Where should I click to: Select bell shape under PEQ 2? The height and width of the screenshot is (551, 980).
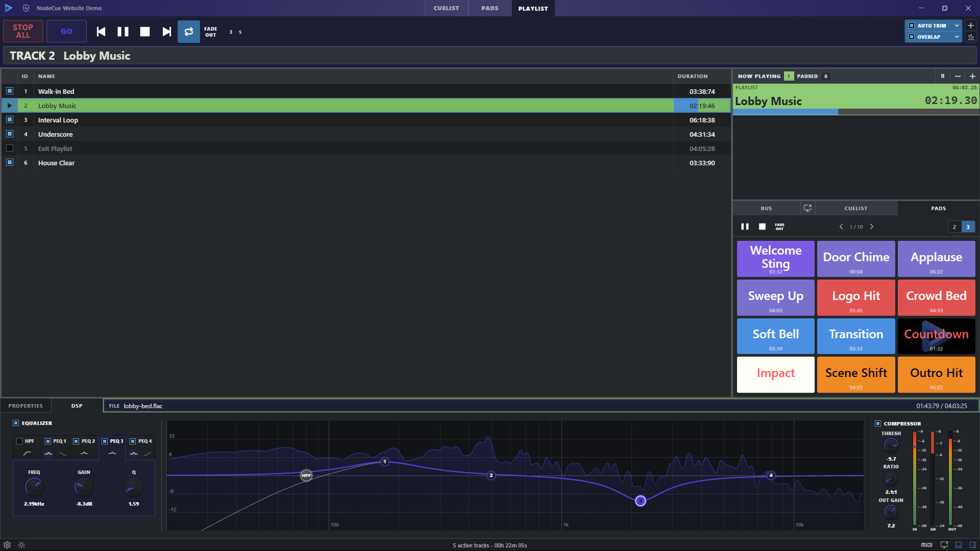tap(84, 454)
